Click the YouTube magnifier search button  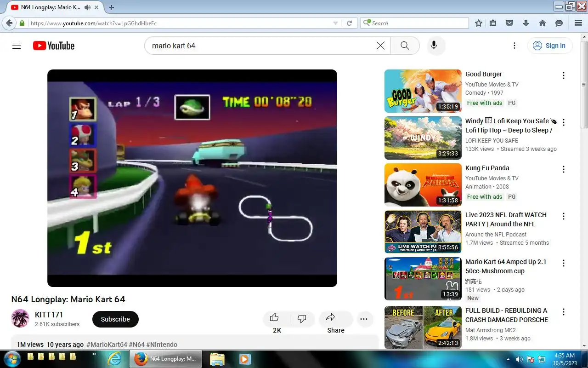tap(405, 46)
